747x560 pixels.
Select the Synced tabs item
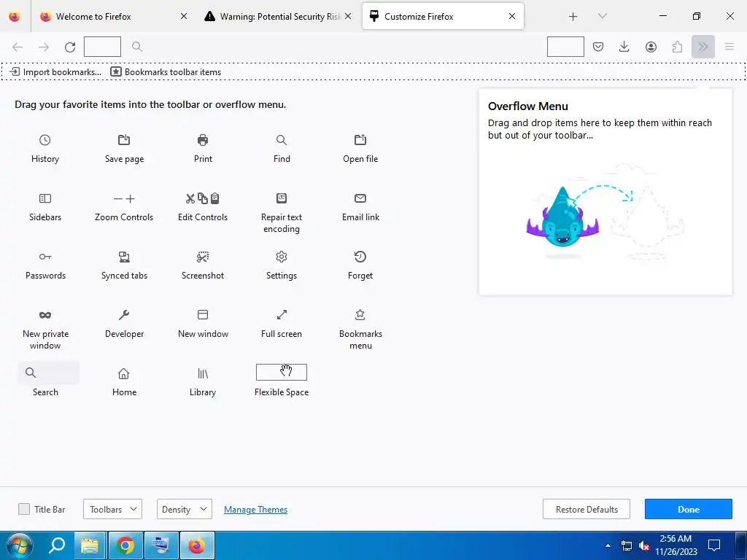(124, 265)
